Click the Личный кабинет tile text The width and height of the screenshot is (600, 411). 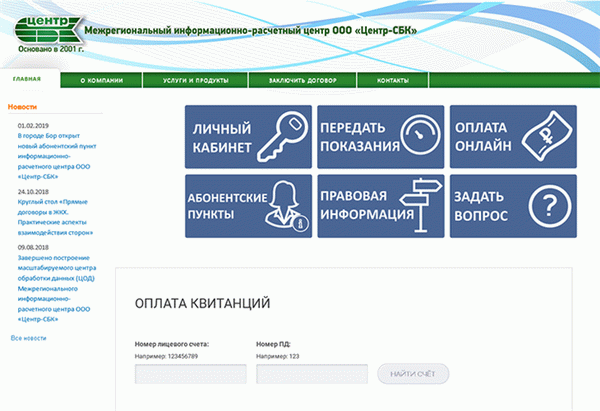point(222,138)
